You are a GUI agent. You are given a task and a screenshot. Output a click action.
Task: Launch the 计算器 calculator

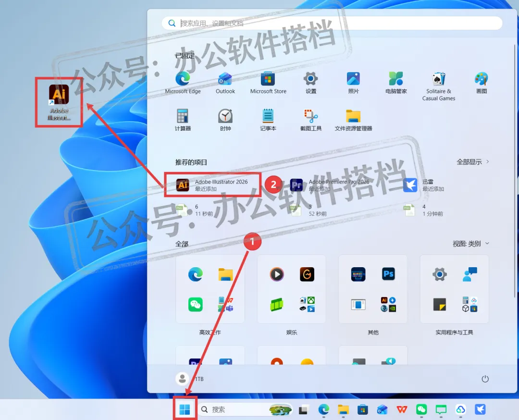183,120
